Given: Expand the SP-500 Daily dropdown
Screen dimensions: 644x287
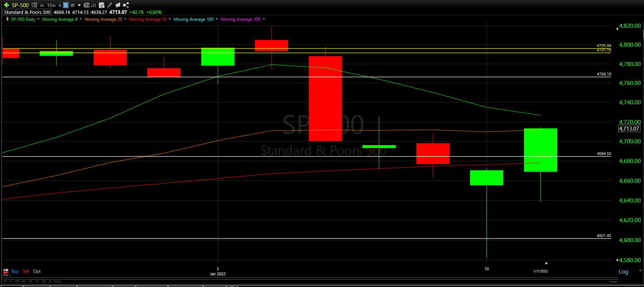Looking at the screenshot, I should pos(38,19).
